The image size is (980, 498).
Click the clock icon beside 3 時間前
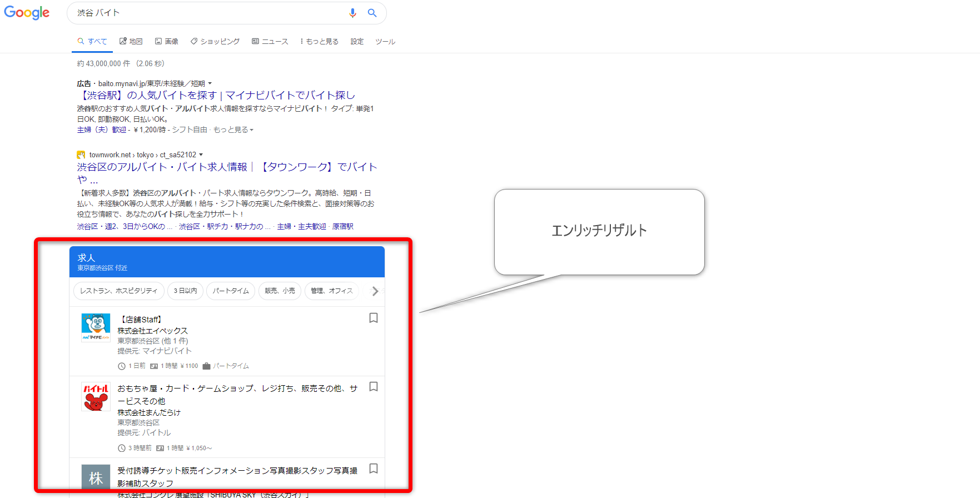(x=122, y=448)
